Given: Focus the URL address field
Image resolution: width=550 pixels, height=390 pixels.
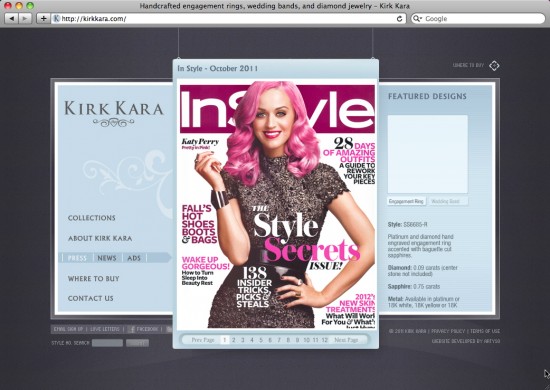Looking at the screenshot, I should point(228,19).
